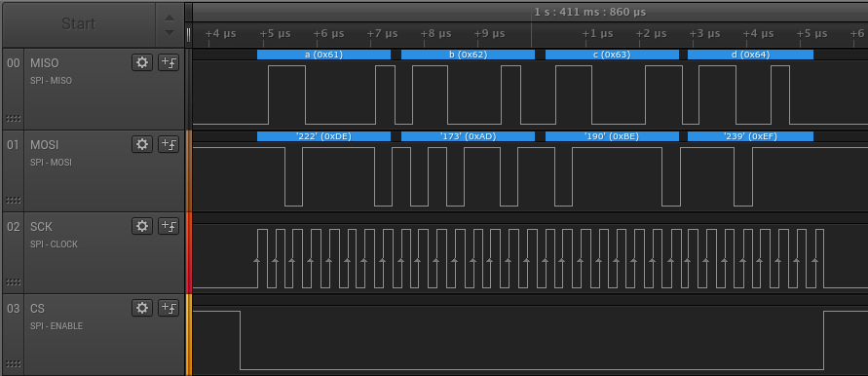Click the +9 µs timeline tick

coord(490,34)
